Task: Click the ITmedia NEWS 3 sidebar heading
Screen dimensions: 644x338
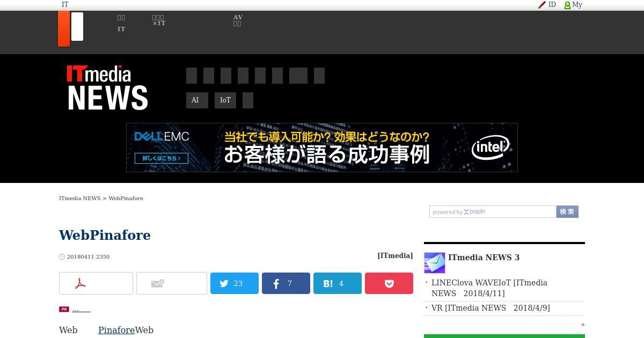Action: 484,258
